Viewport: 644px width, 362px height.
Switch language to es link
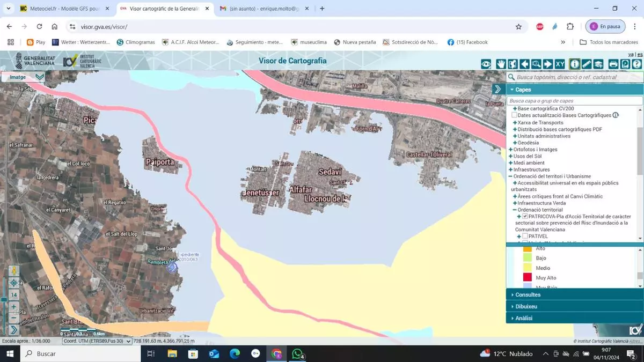point(640,55)
